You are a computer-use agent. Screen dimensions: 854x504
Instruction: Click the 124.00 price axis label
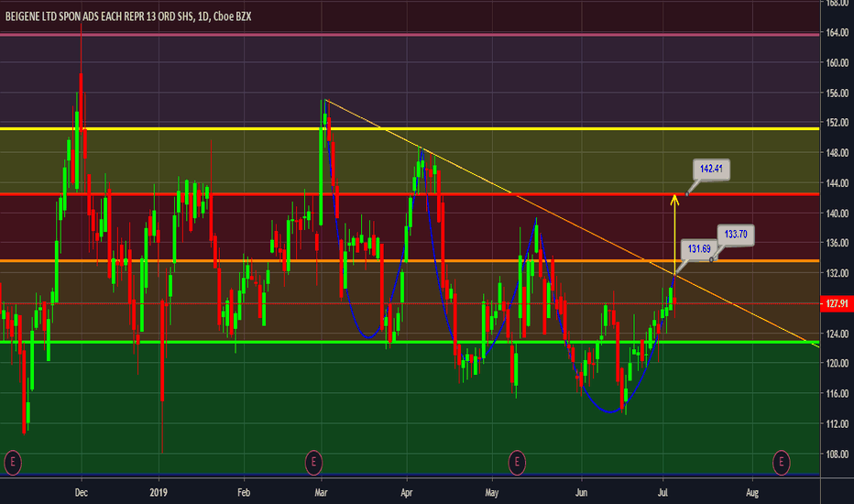point(837,334)
